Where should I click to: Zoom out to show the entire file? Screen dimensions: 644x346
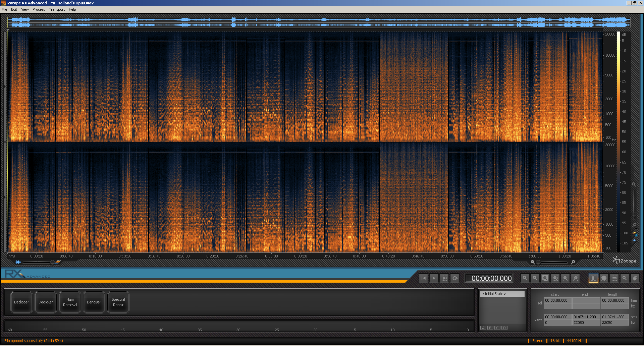point(545,278)
